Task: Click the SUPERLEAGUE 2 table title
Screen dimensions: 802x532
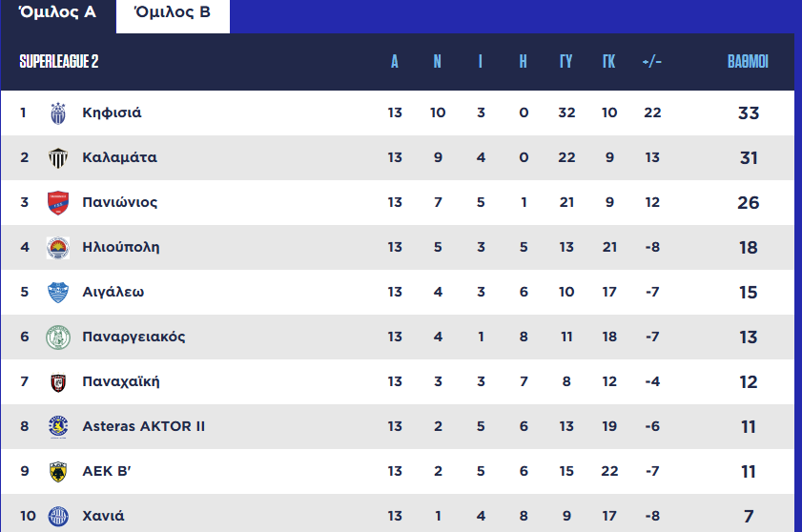Action: 59,61
